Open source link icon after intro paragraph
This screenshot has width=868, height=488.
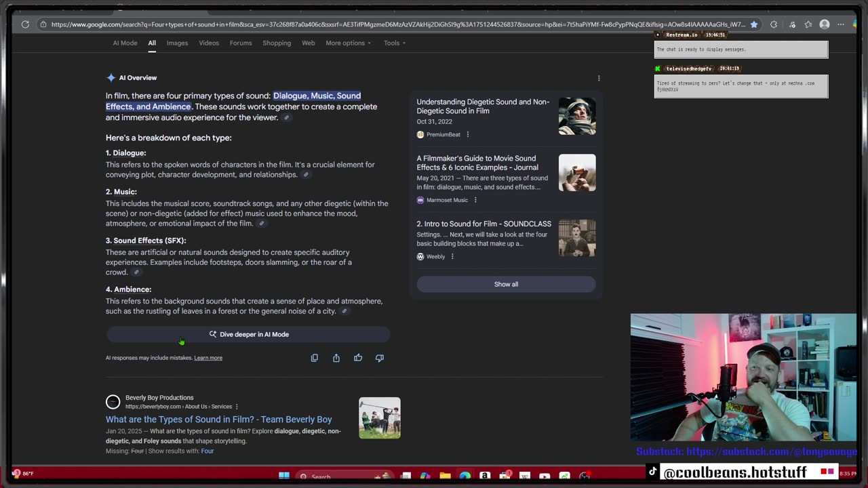tap(287, 118)
